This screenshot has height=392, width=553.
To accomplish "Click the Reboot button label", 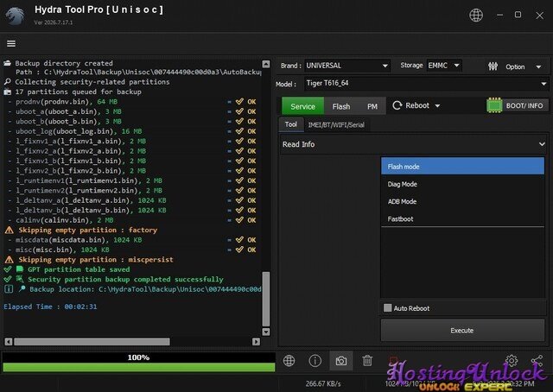I will point(417,105).
